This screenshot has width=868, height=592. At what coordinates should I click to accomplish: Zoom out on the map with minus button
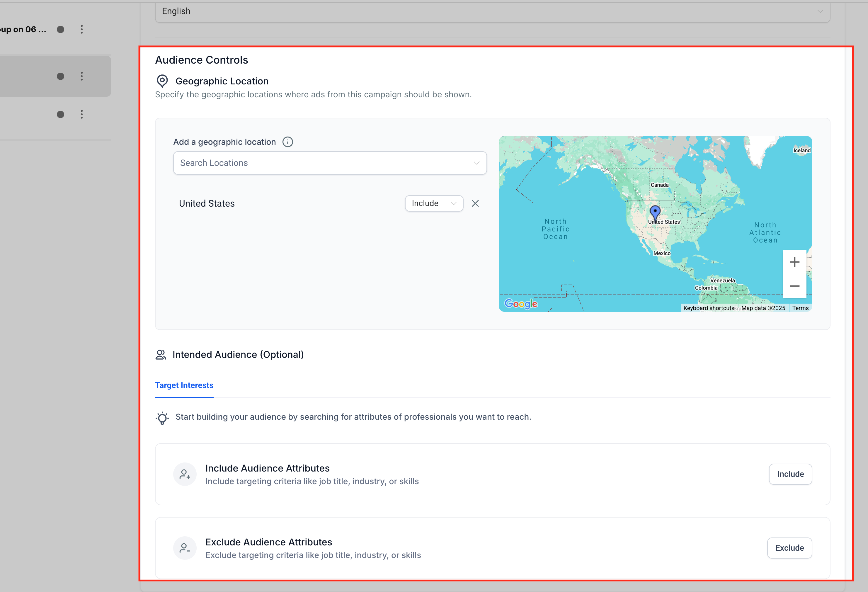(x=794, y=286)
